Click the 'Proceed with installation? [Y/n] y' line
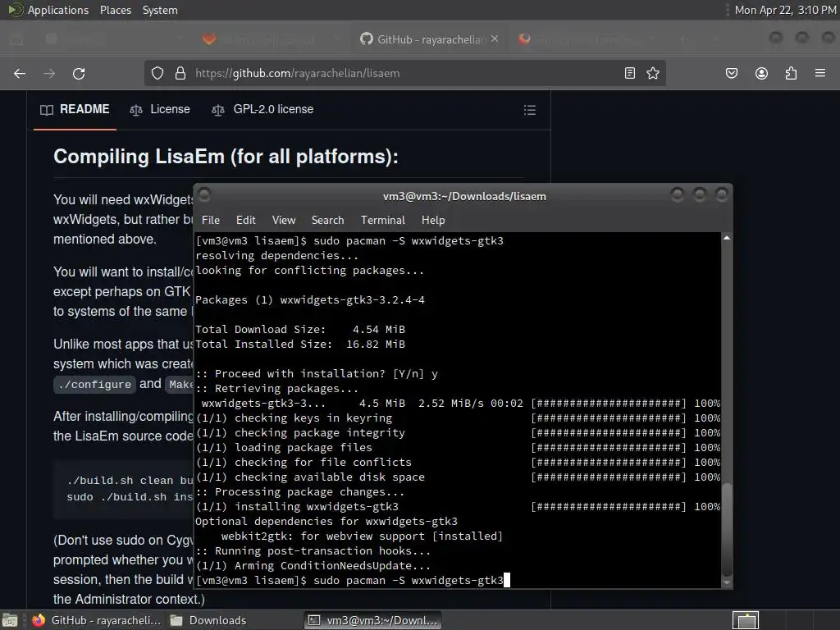840x630 pixels. point(317,373)
